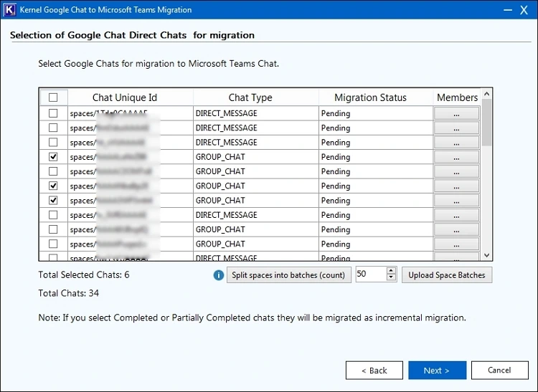
Task: Open members of the ninth table row
Action: [x=456, y=229]
